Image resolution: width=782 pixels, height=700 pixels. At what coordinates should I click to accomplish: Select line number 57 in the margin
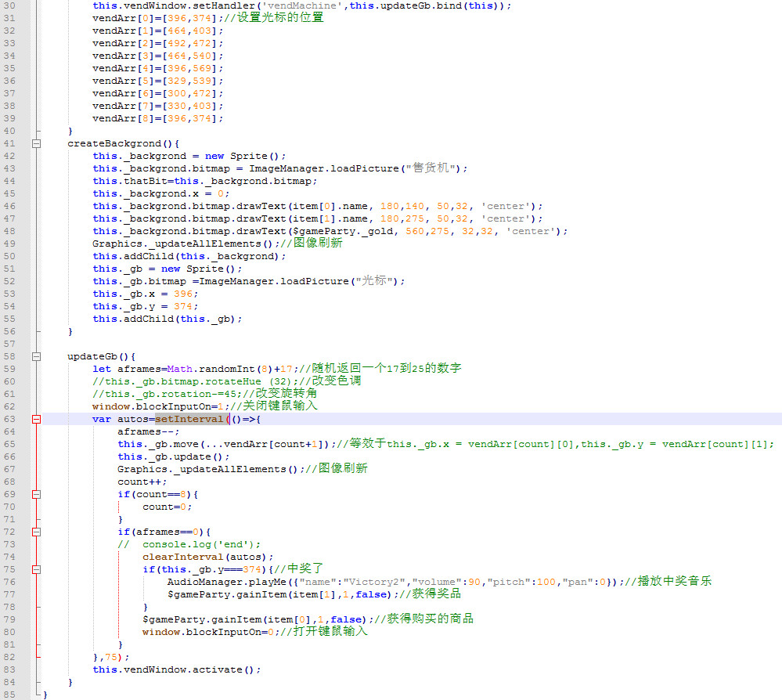(x=9, y=345)
